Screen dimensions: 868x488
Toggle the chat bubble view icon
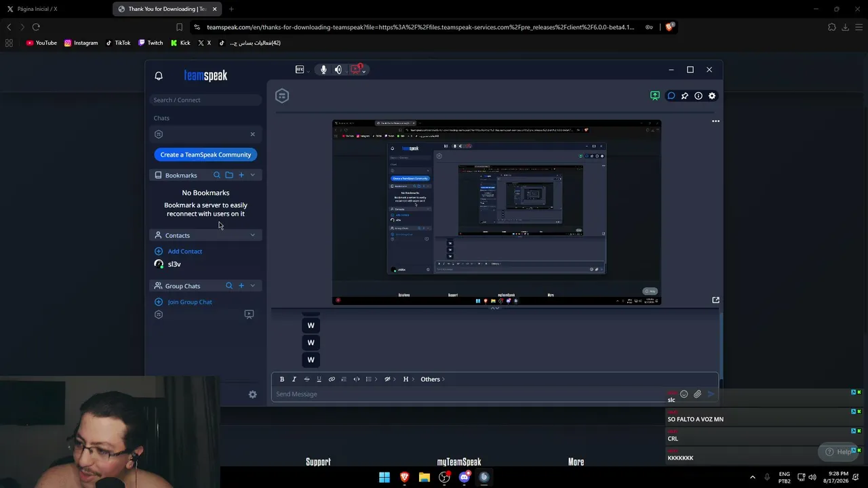671,96
